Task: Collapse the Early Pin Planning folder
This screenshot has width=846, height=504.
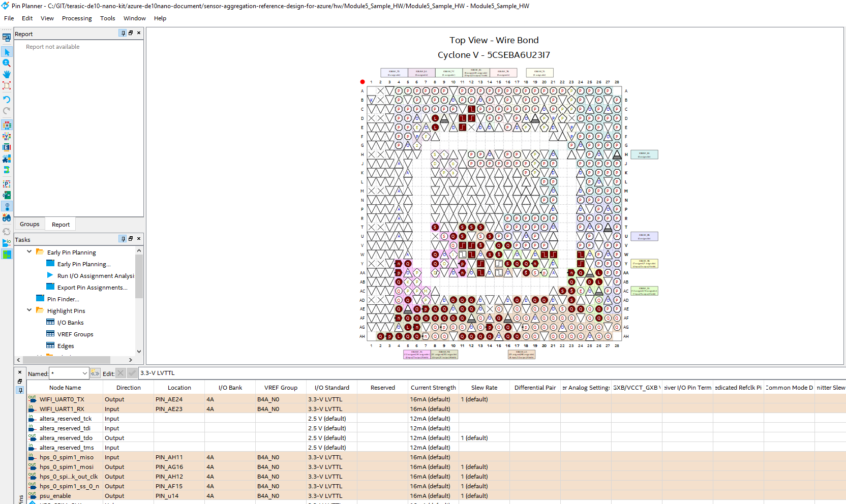Action: pyautogui.click(x=29, y=252)
